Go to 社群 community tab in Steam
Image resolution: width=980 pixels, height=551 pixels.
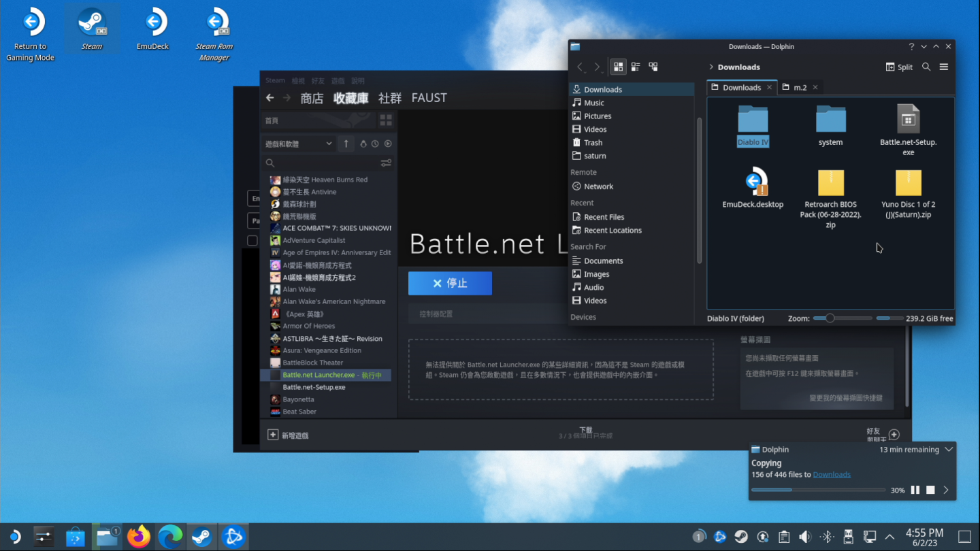pyautogui.click(x=390, y=98)
